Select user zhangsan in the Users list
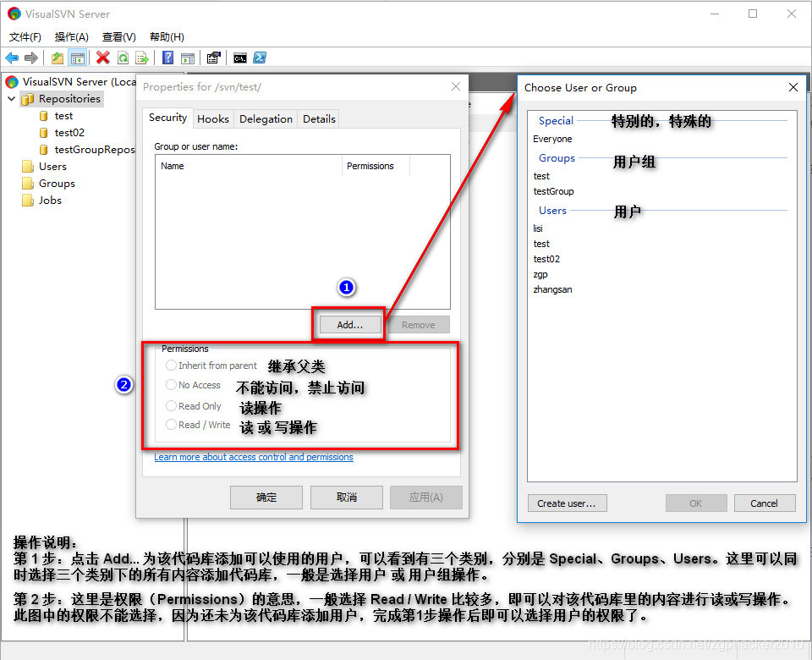Viewport: 812px width, 660px height. pos(552,289)
